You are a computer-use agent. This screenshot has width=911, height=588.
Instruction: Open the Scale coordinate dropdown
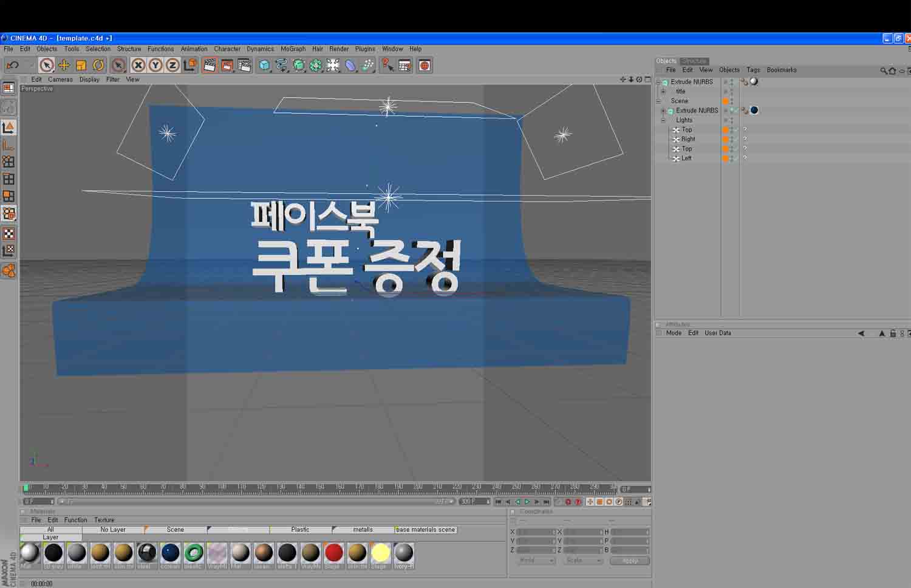click(x=582, y=561)
